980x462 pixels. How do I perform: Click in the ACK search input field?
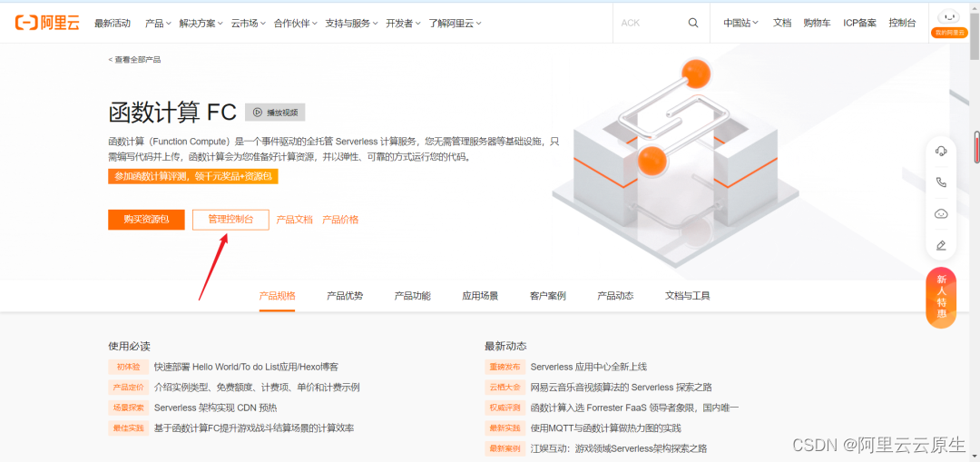pyautogui.click(x=650, y=23)
